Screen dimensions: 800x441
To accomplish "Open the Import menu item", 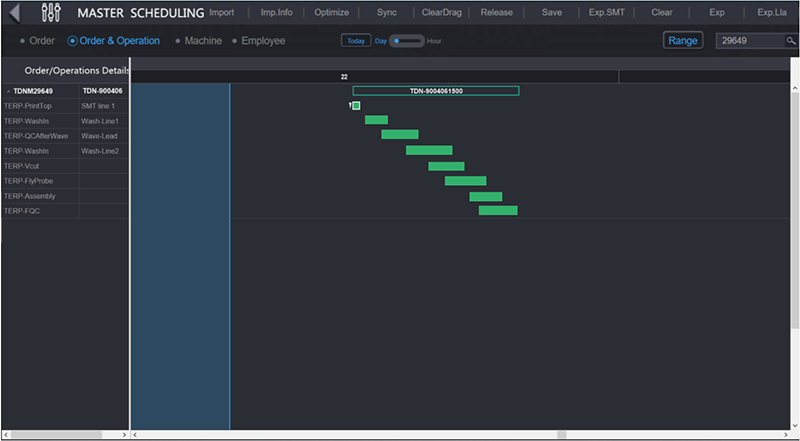I will tap(221, 13).
